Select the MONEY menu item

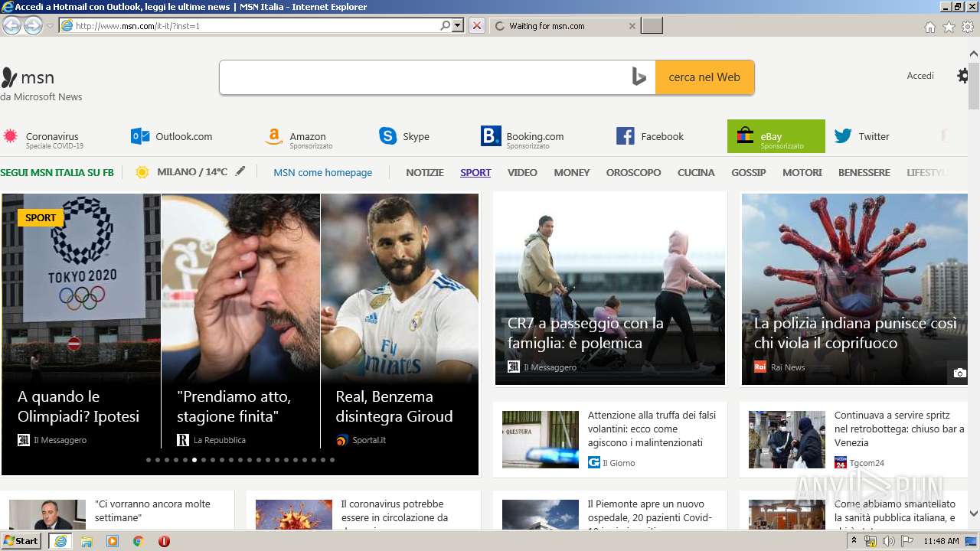click(572, 173)
